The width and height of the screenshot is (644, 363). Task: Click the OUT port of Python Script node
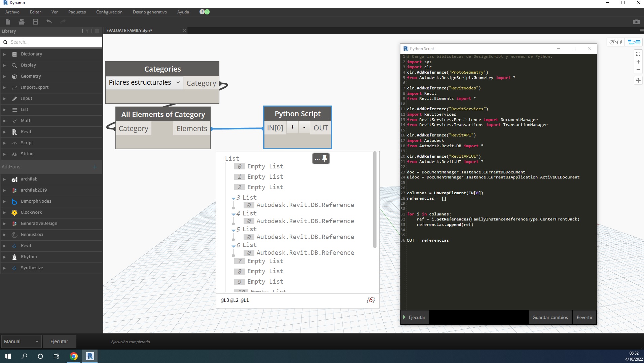(321, 128)
